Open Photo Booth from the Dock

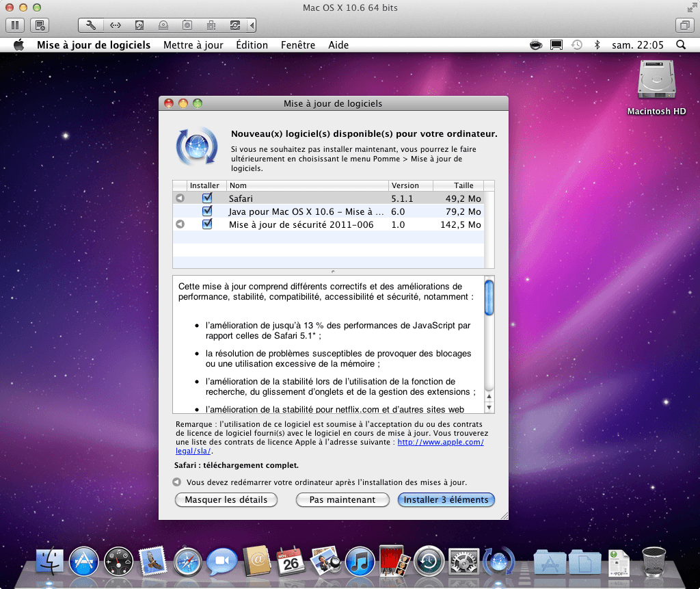click(394, 561)
